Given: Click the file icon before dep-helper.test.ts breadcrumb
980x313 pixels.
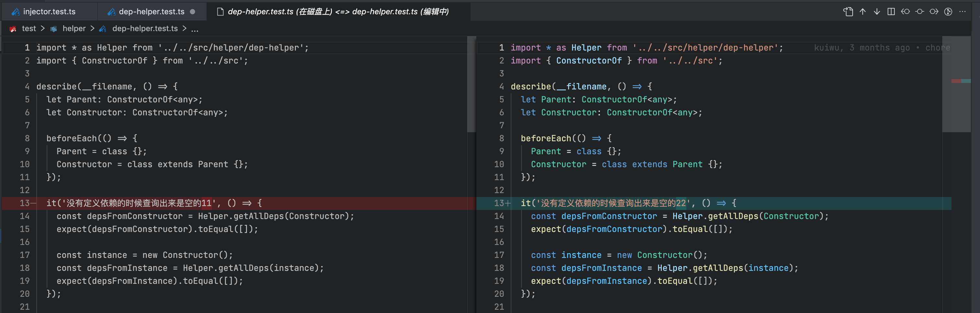Looking at the screenshot, I should tap(103, 29).
